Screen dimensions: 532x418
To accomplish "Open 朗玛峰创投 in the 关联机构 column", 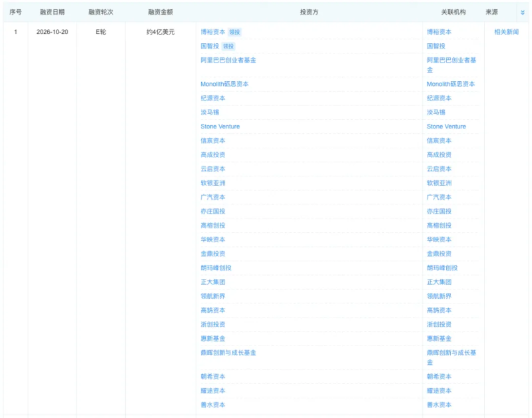I will pos(442,268).
